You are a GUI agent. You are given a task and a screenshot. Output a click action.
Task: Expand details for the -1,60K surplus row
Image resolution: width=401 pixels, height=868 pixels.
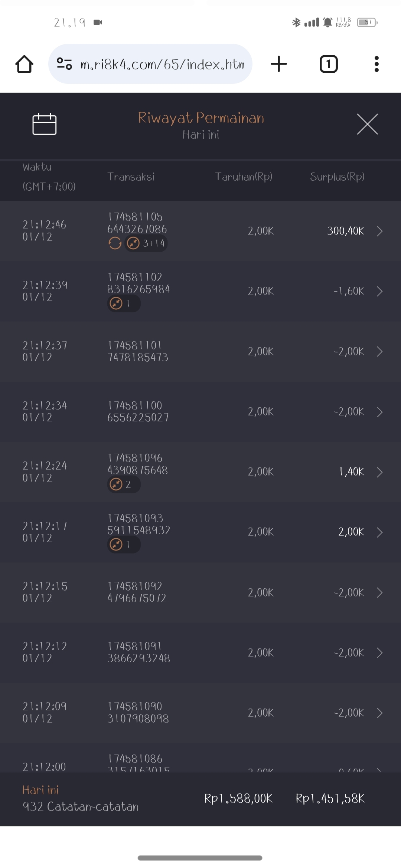379,291
